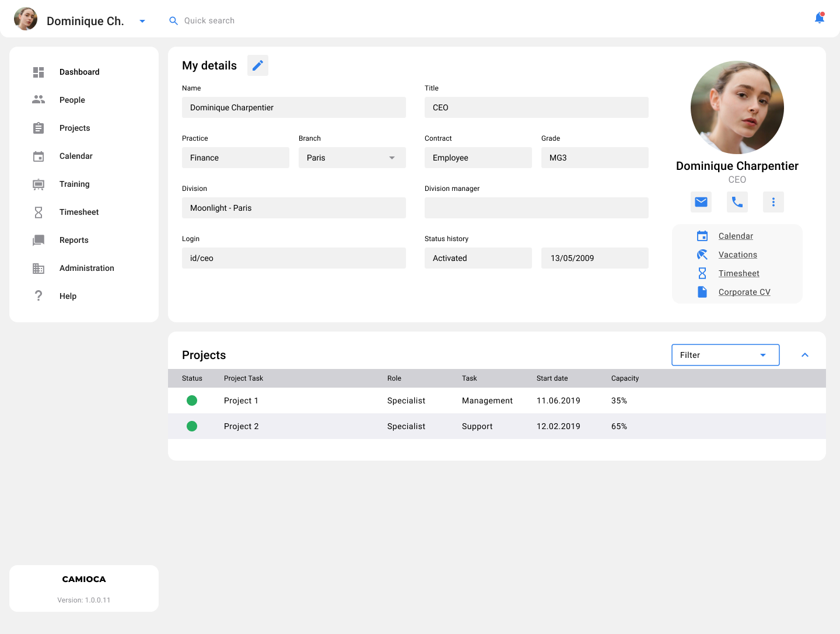Click the Help question mark icon
Screen dimensions: 840x634
[x=38, y=296]
